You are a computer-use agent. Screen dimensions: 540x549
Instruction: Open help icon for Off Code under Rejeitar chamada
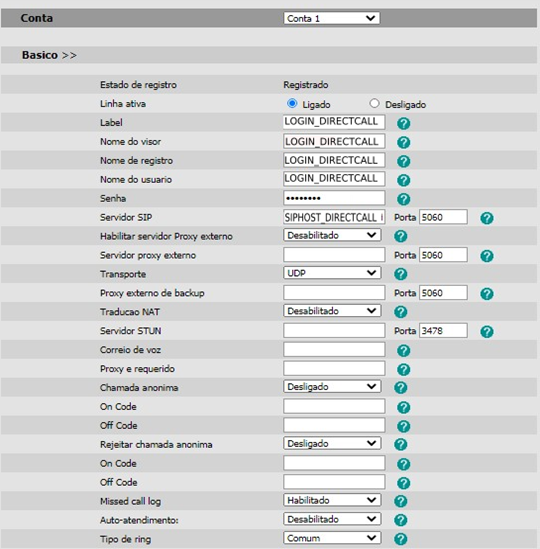pos(403,482)
